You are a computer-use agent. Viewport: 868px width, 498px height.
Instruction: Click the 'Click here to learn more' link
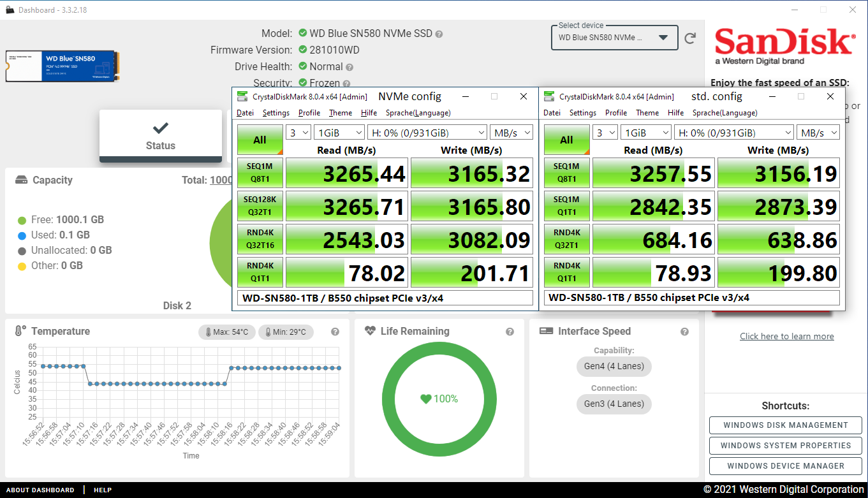[787, 336]
